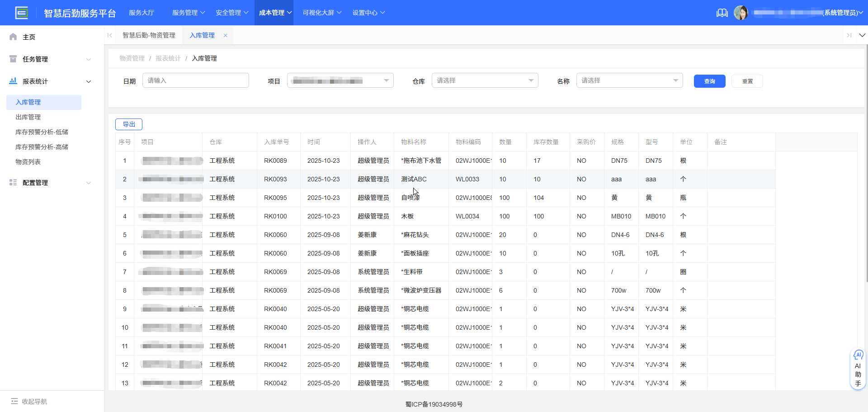Click the 日期 date input field

point(196,80)
